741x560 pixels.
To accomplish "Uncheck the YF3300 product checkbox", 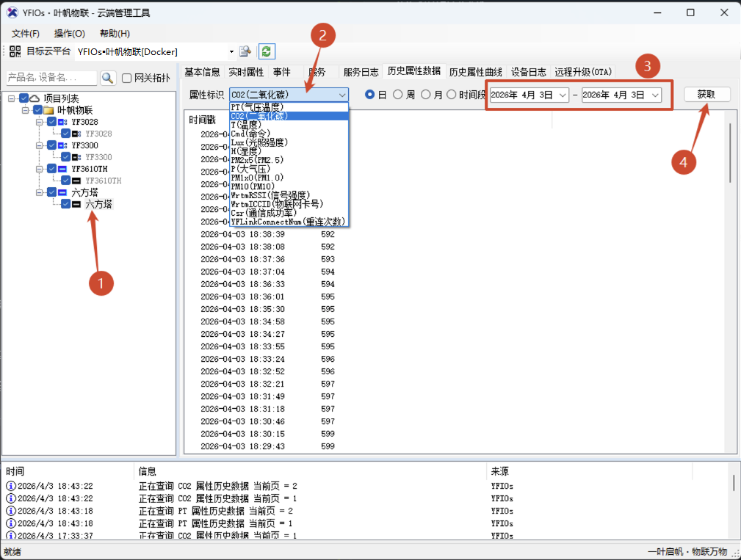I will pos(51,145).
